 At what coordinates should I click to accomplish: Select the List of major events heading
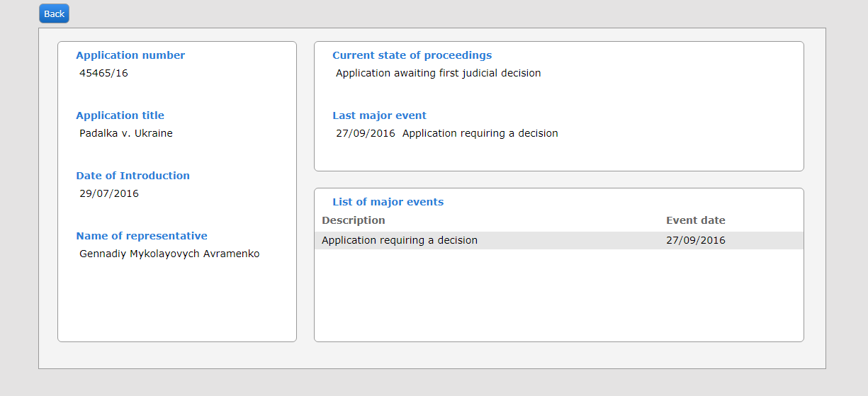[x=388, y=202]
